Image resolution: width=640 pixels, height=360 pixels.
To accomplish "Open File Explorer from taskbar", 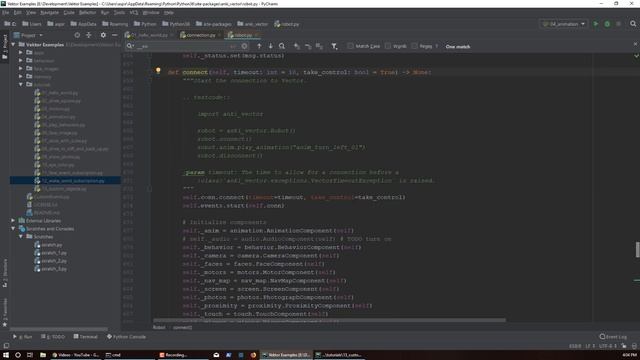I will [43, 355].
